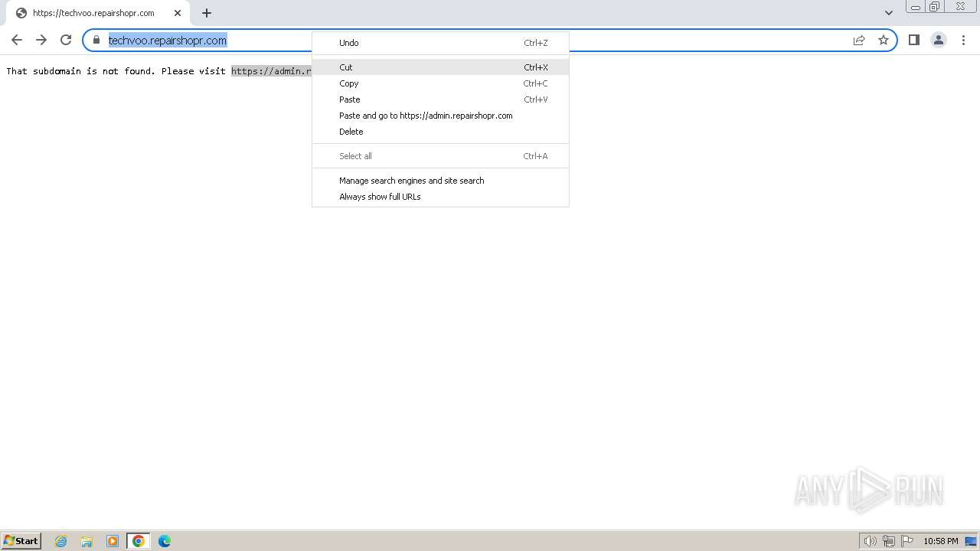Viewport: 980px width, 551px height.
Task: Open the side panel icon
Action: coord(914,40)
